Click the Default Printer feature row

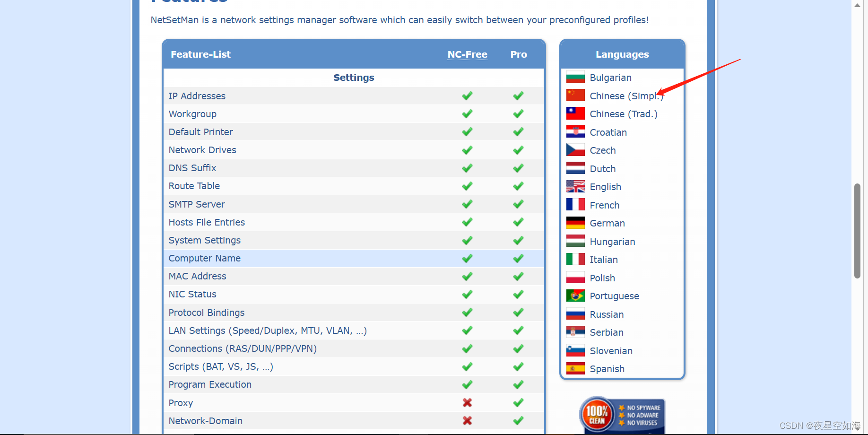354,132
